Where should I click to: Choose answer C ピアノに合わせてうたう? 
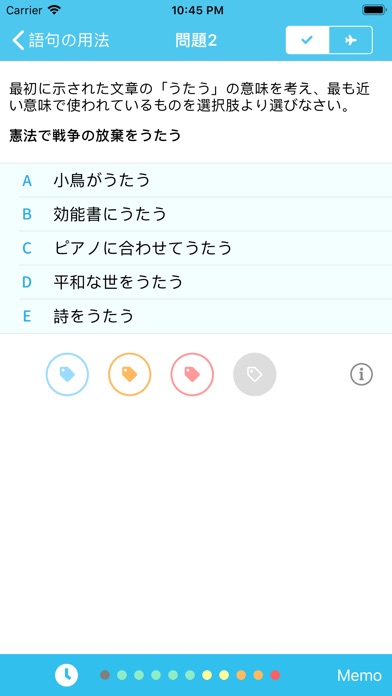point(196,248)
